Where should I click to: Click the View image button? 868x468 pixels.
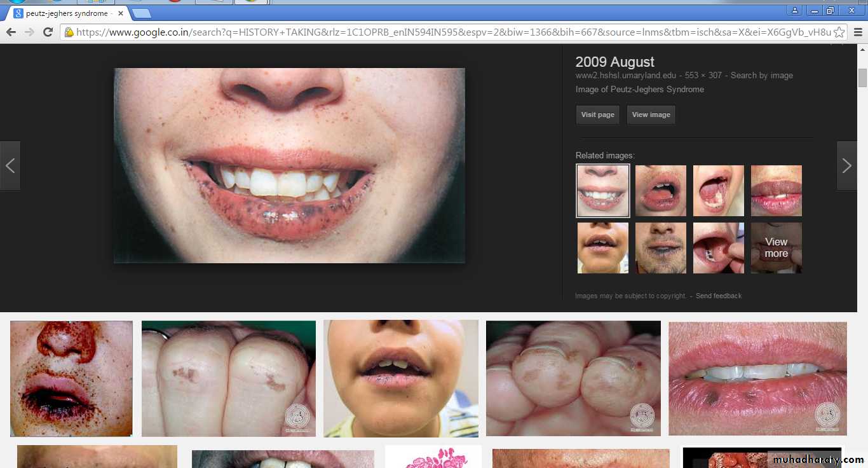click(651, 115)
